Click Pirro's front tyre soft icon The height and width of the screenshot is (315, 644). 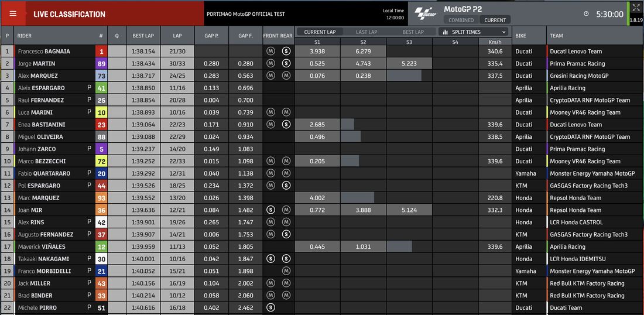coord(270,307)
